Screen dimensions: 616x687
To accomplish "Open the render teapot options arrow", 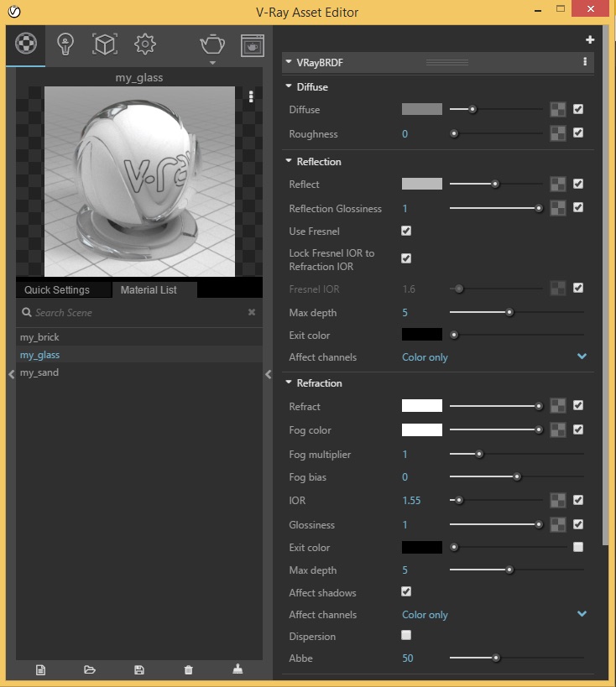I will [212, 63].
